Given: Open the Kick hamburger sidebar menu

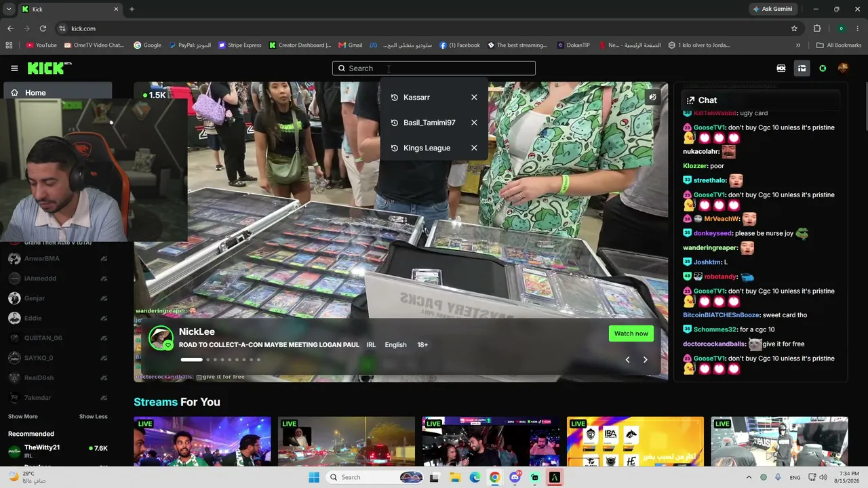Looking at the screenshot, I should pyautogui.click(x=14, y=68).
